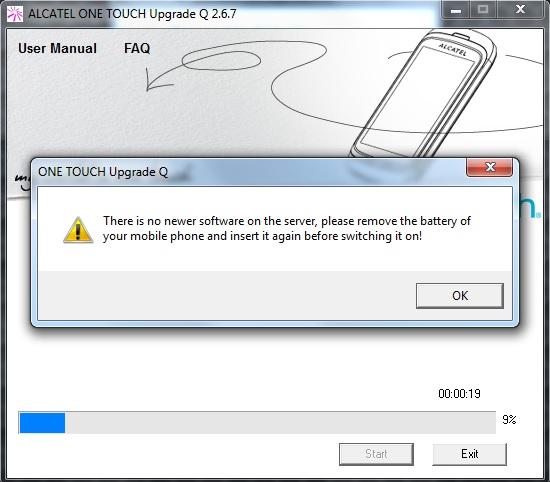Click the ALCATEL logo on the phone drawing
Screen dimensions: 550x482
(453, 50)
